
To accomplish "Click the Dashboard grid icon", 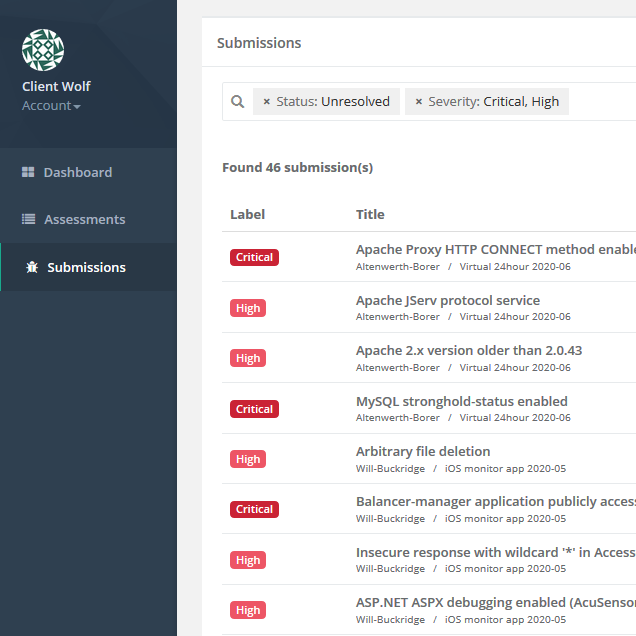I will tap(28, 172).
